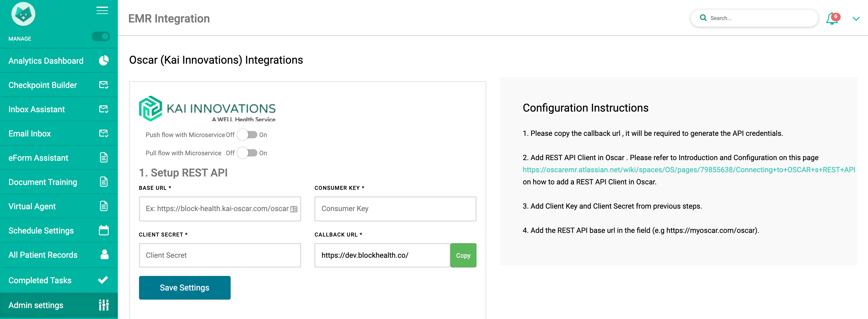Click the Checkpoint Builder envelope icon

(104, 85)
